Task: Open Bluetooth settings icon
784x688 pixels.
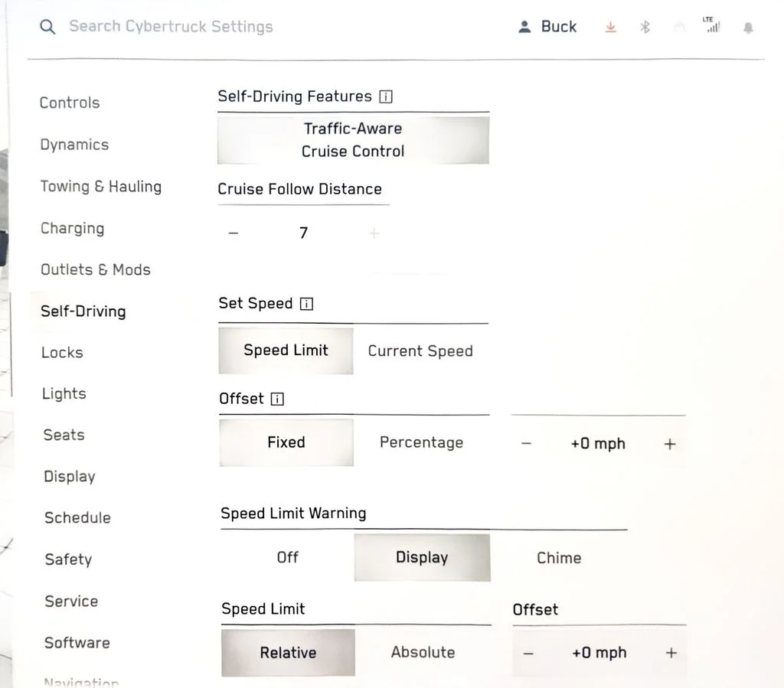Action: pos(645,27)
